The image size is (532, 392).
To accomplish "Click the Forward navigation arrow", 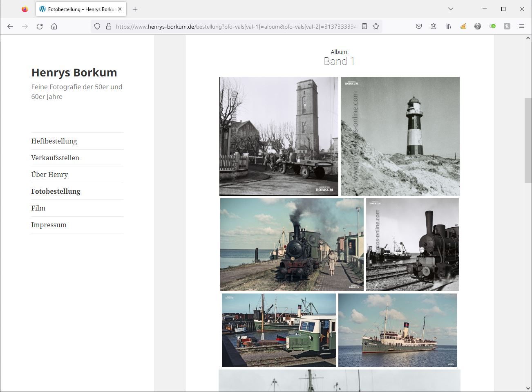I will tap(25, 26).
